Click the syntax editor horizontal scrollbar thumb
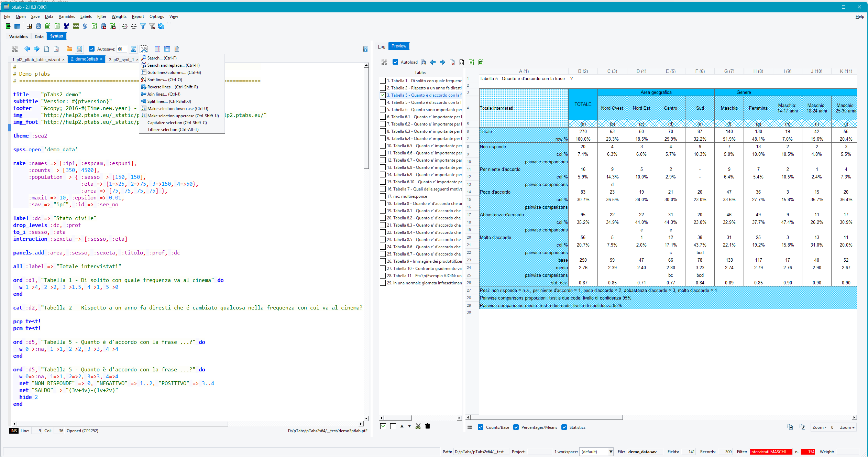Screen dimensions: 868x457 123,424
